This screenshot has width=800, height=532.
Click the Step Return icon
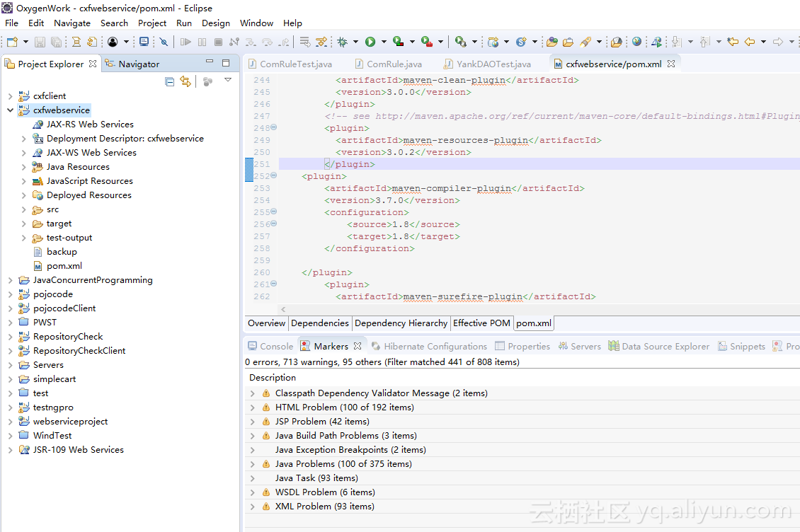click(284, 42)
